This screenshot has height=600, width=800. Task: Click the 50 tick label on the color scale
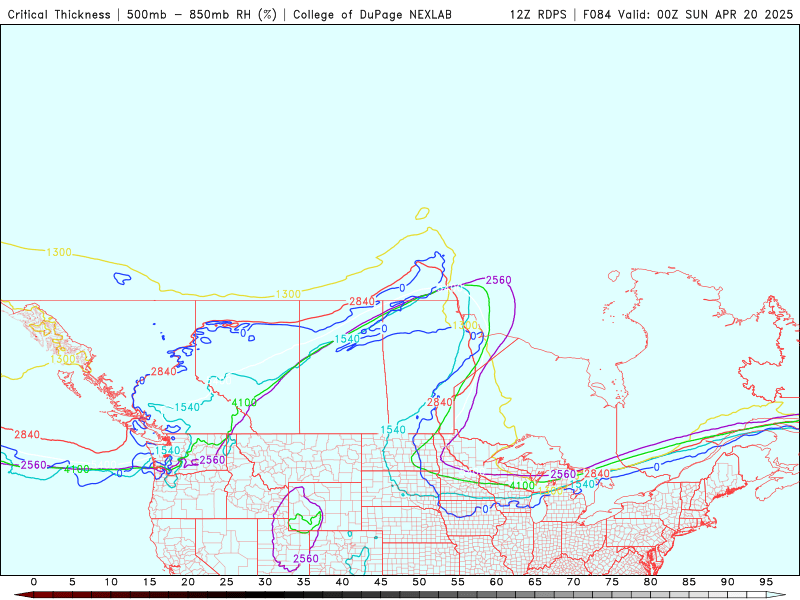point(419,582)
